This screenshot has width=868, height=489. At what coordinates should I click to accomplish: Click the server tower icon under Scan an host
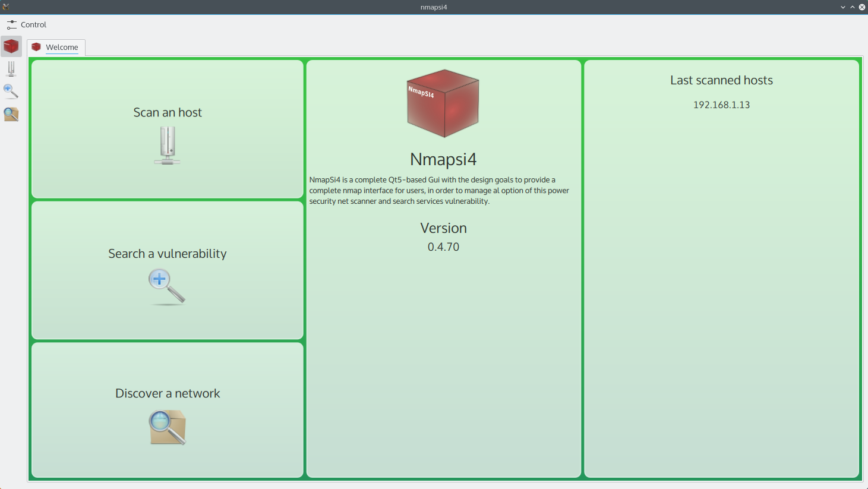[168, 146]
